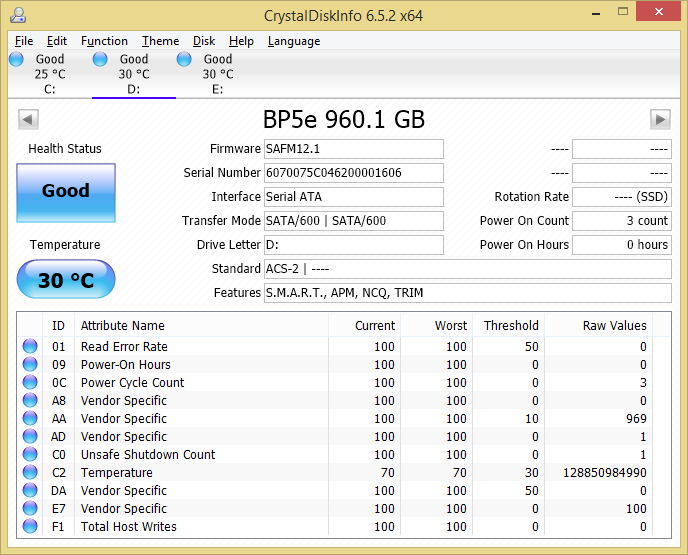The image size is (688, 555).
Task: Click the Raw Values column header
Action: (614, 325)
